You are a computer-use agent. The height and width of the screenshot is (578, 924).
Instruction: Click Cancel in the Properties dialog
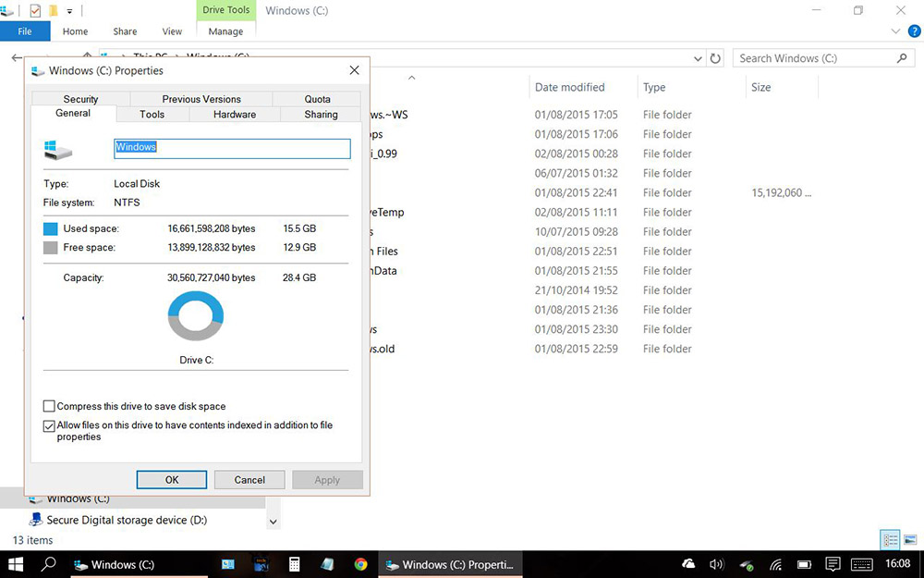(x=249, y=479)
